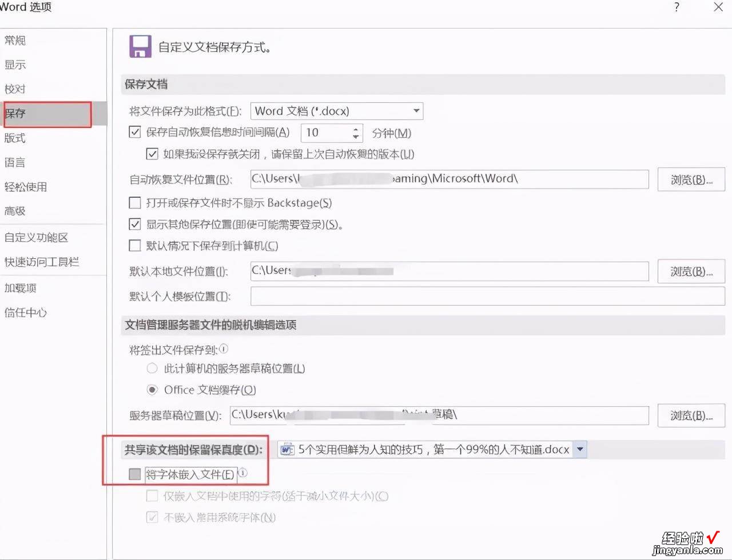Click info icon beside 将签出文件保存到
This screenshot has height=560, width=732.
(x=224, y=349)
